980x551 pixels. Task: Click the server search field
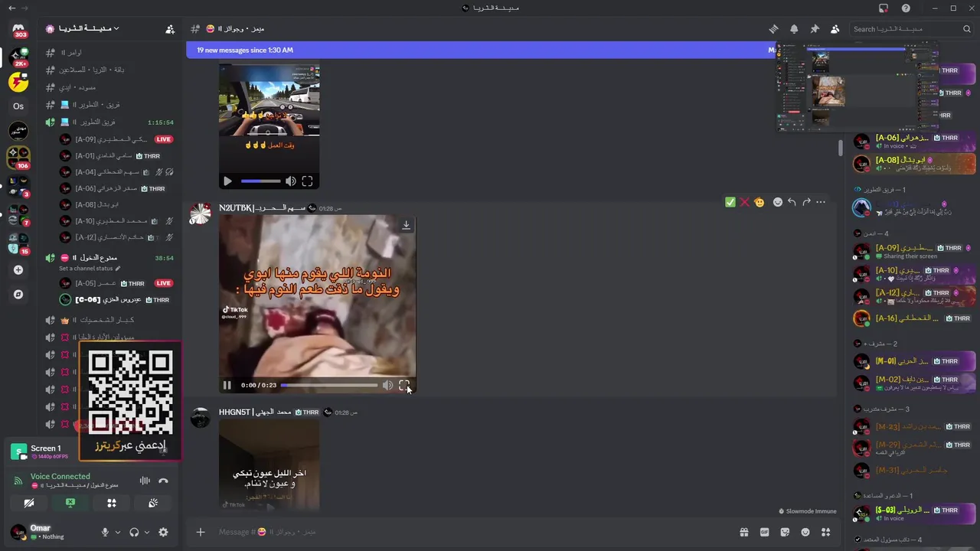click(911, 29)
